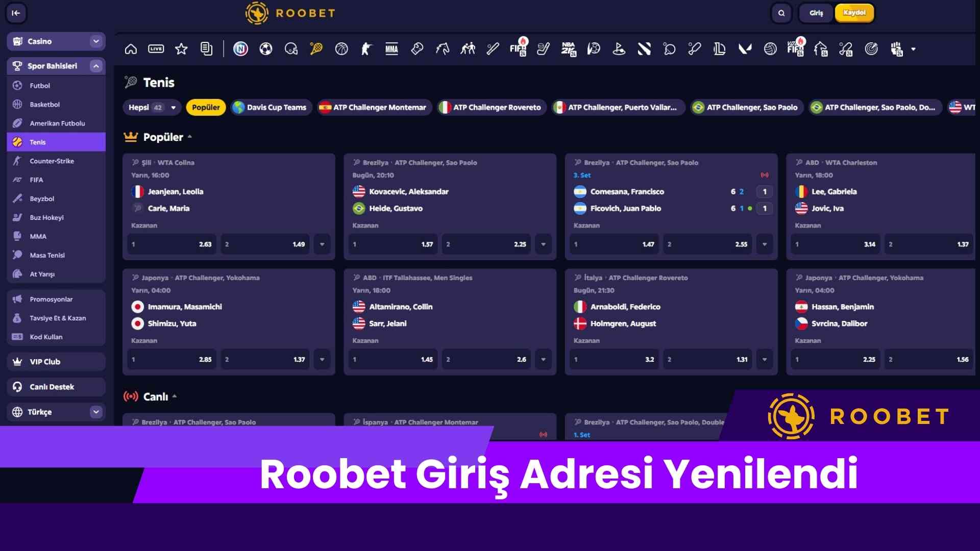Open Masa Tenisi in the sidebar
Image resolution: width=980 pixels, height=551 pixels.
56,255
